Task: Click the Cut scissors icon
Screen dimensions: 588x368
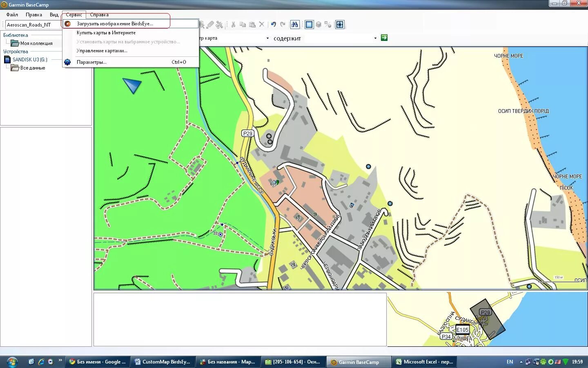Action: coord(233,25)
